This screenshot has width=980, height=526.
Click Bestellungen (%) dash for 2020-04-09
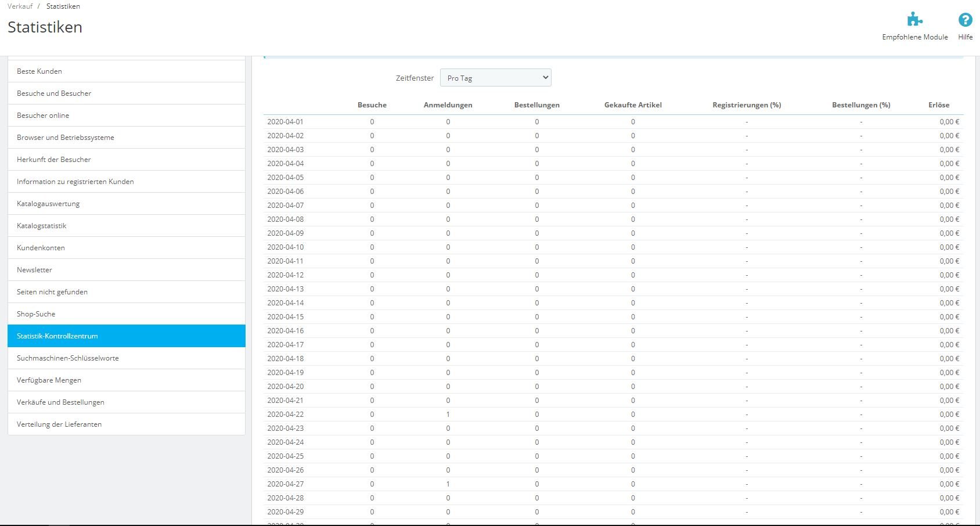[x=861, y=233]
